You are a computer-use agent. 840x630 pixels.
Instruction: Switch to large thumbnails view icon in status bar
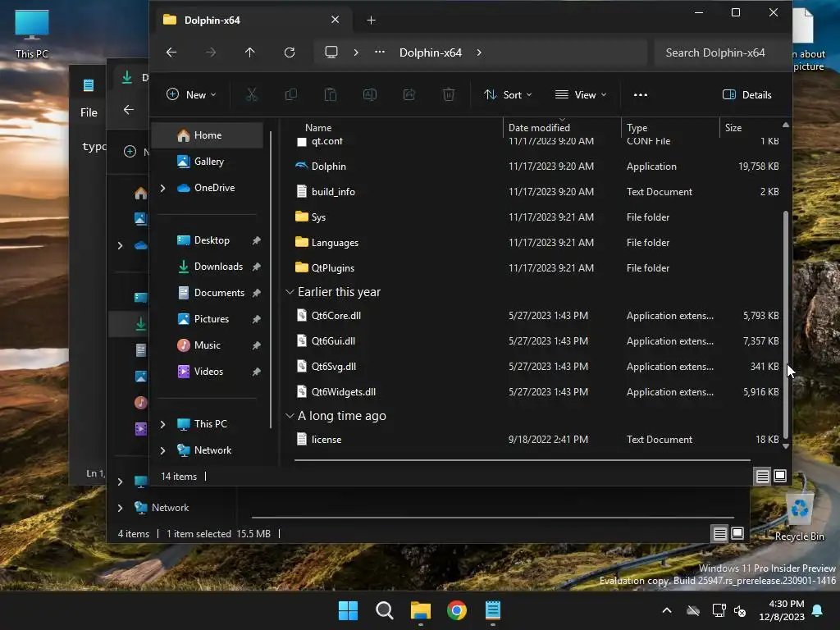[781, 476]
